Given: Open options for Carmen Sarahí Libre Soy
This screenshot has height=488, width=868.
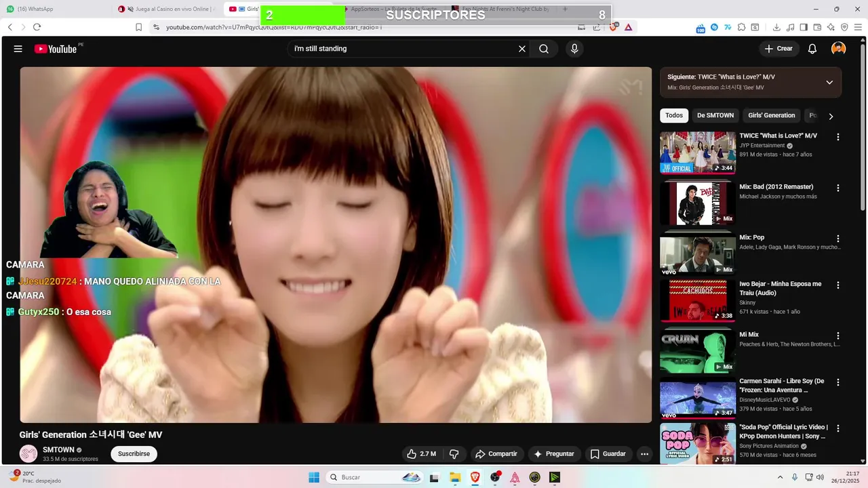Looking at the screenshot, I should [x=838, y=382].
